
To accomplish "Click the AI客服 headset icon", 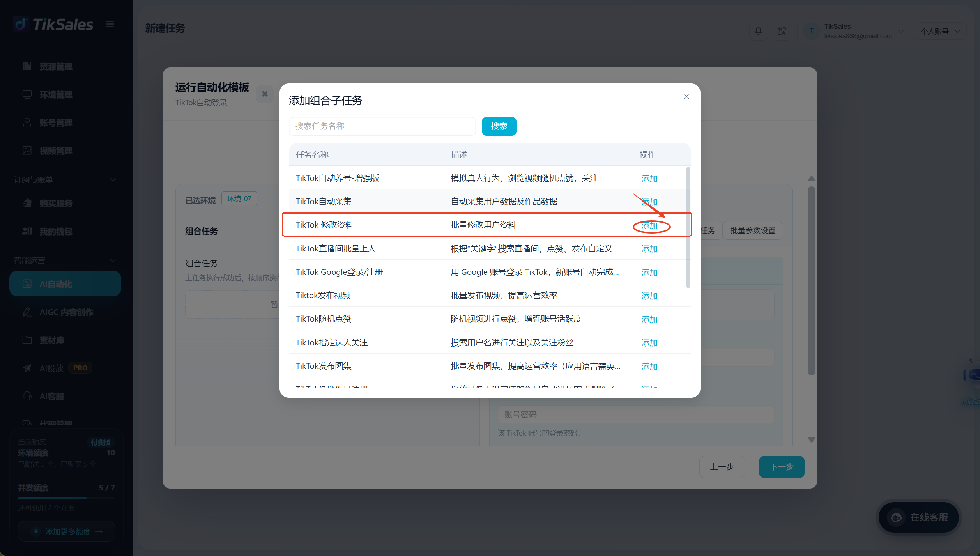I will (x=27, y=396).
